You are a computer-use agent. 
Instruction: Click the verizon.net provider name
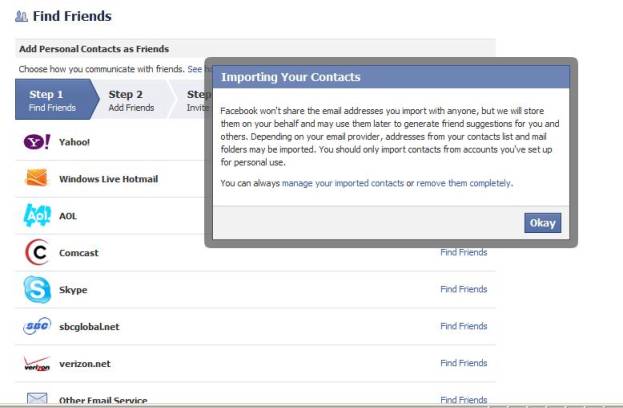click(85, 364)
